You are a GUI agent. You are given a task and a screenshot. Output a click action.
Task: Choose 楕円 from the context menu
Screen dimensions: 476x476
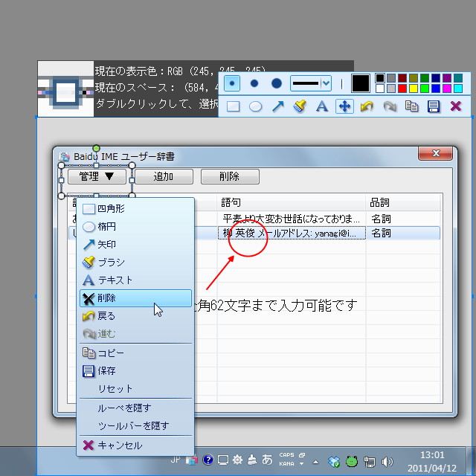tap(135, 226)
